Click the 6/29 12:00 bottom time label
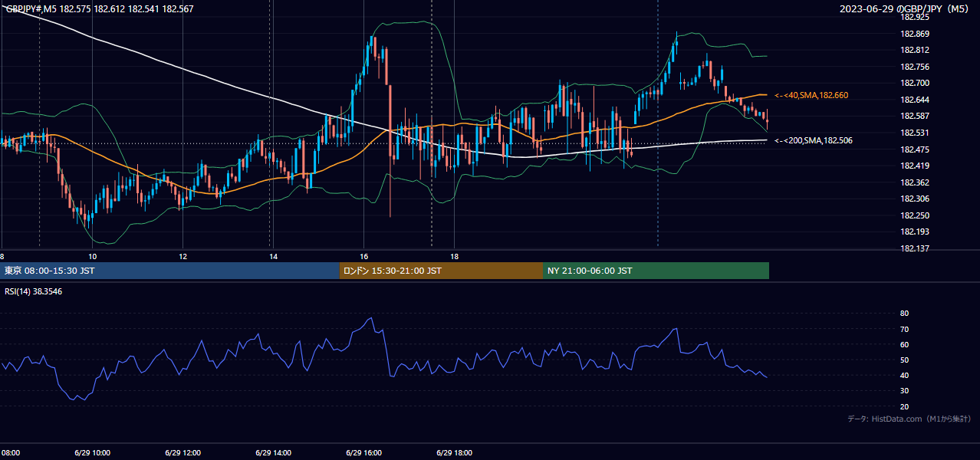The height and width of the screenshot is (460, 980). coord(183,452)
